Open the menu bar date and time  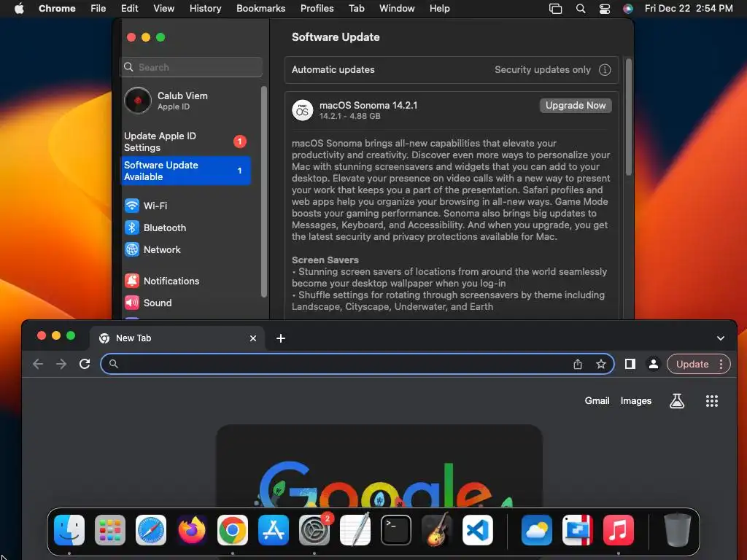[x=689, y=9]
